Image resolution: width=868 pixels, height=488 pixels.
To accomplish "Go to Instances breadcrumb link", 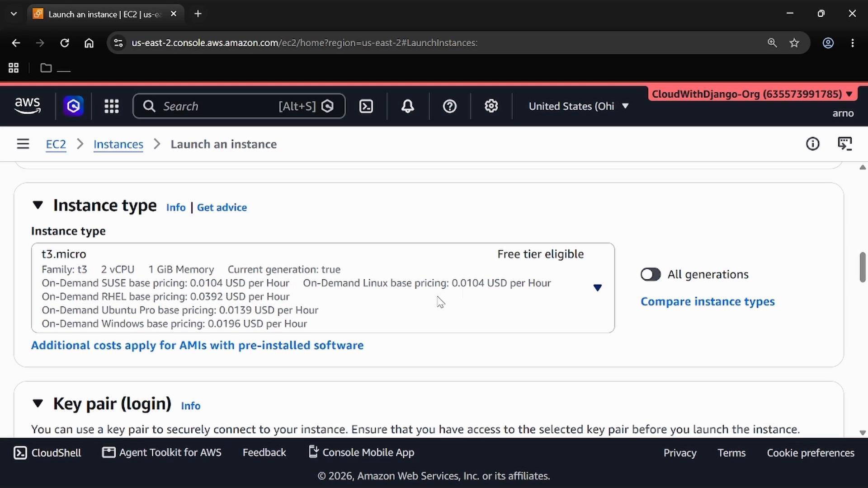I will click(118, 144).
